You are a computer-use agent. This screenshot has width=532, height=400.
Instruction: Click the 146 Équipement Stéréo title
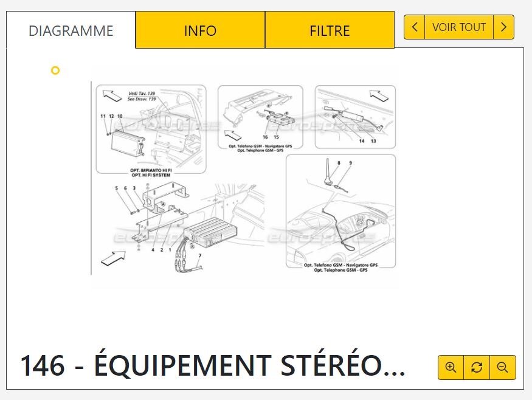click(x=213, y=365)
